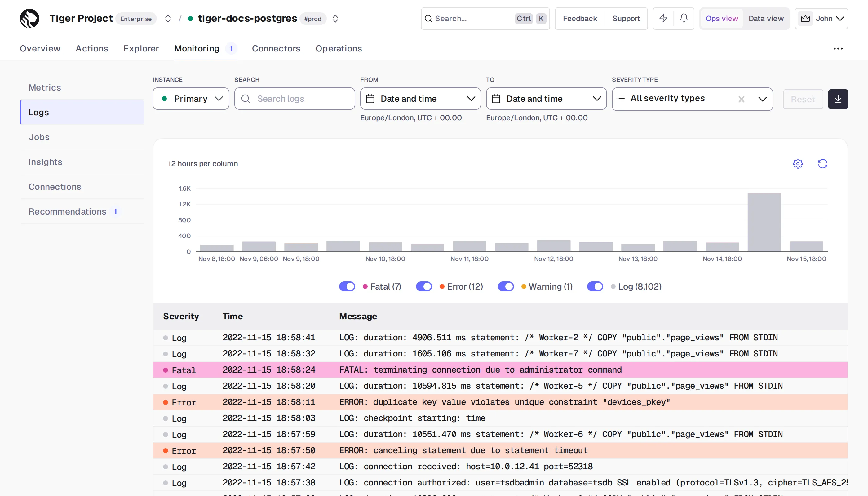Click magnifier icon in Search logs field
Viewport: 868px width, 496px height.
pos(245,99)
